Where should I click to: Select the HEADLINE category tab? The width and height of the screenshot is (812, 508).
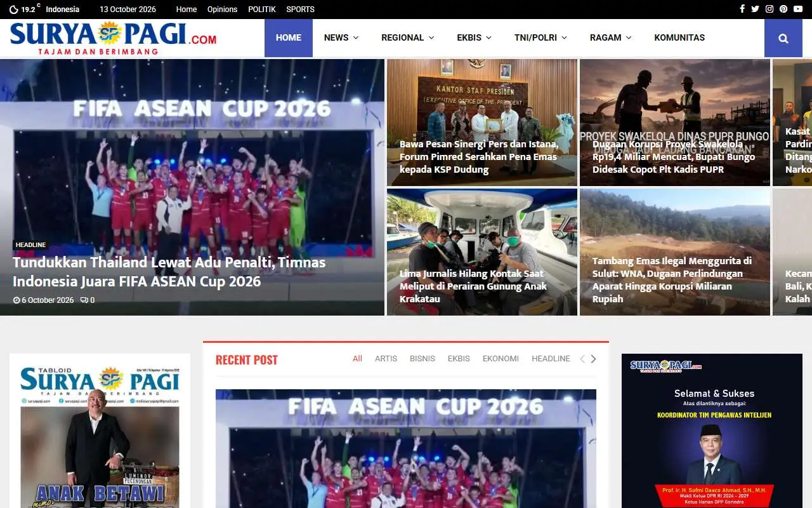(551, 359)
